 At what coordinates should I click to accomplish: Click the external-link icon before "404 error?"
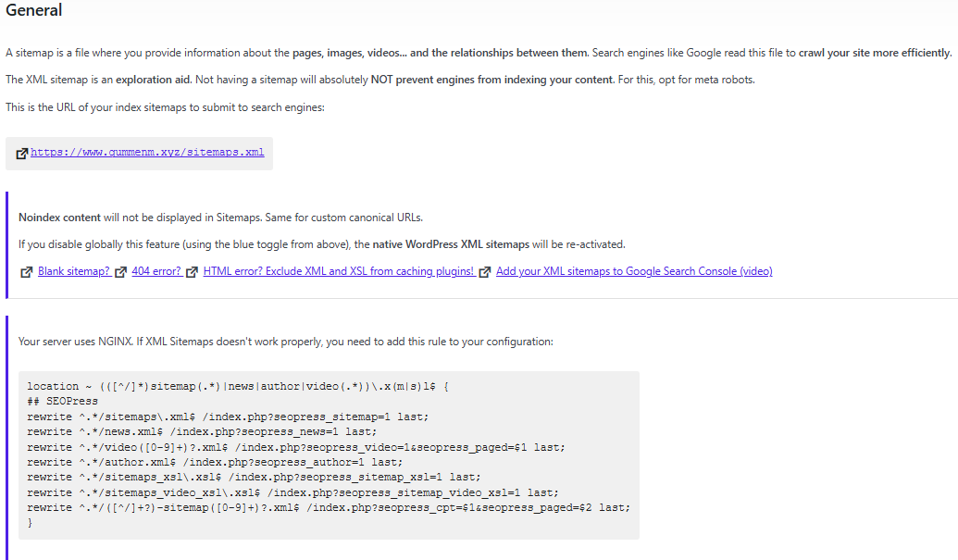pyautogui.click(x=120, y=271)
